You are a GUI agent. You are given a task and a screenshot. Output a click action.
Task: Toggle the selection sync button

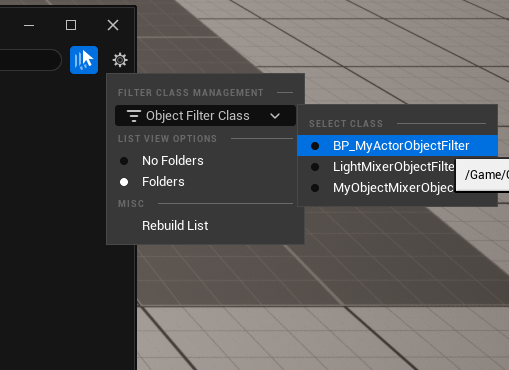tap(84, 60)
